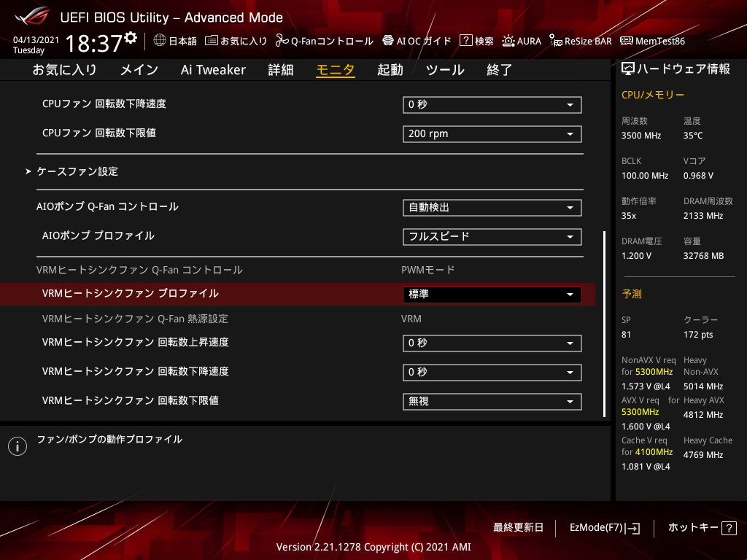Open VRMヒートシンクファン プロファイル dropdown
This screenshot has width=747, height=560.
pyautogui.click(x=492, y=295)
